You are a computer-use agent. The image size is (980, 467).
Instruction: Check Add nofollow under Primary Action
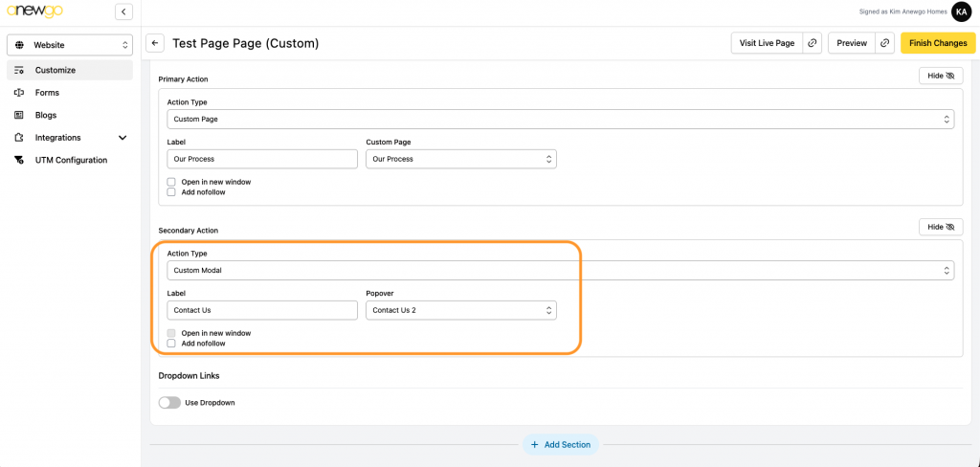click(x=171, y=192)
